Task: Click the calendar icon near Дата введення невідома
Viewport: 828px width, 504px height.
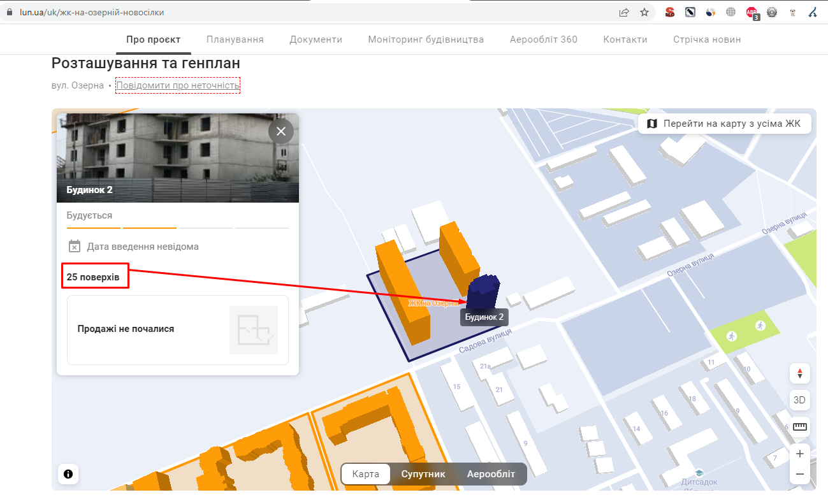Action: click(x=75, y=247)
